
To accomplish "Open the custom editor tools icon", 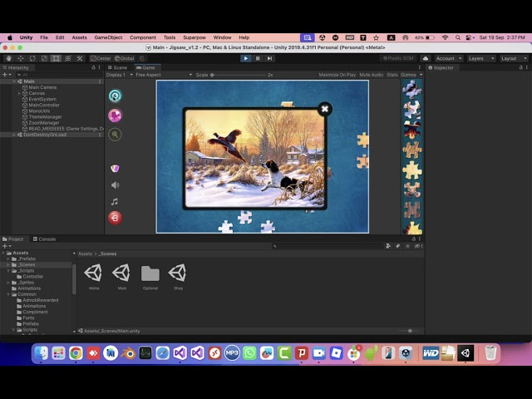I will [80, 58].
